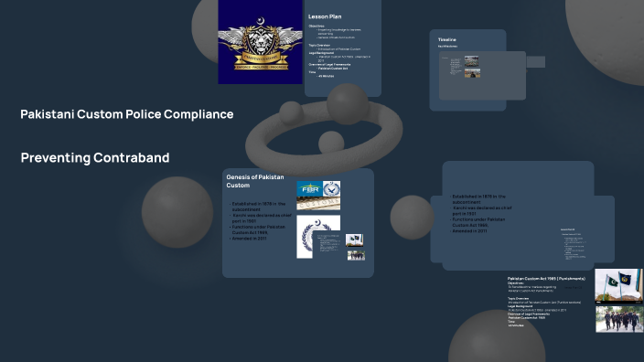The image size is (644, 362).
Task: Open the two flags photo beside Punishments text
Action: (x=619, y=286)
